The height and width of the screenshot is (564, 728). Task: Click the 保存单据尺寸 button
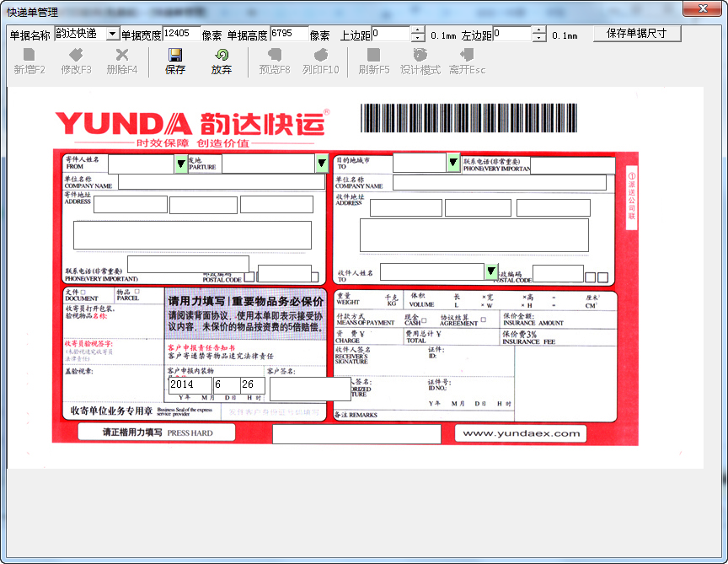point(636,34)
